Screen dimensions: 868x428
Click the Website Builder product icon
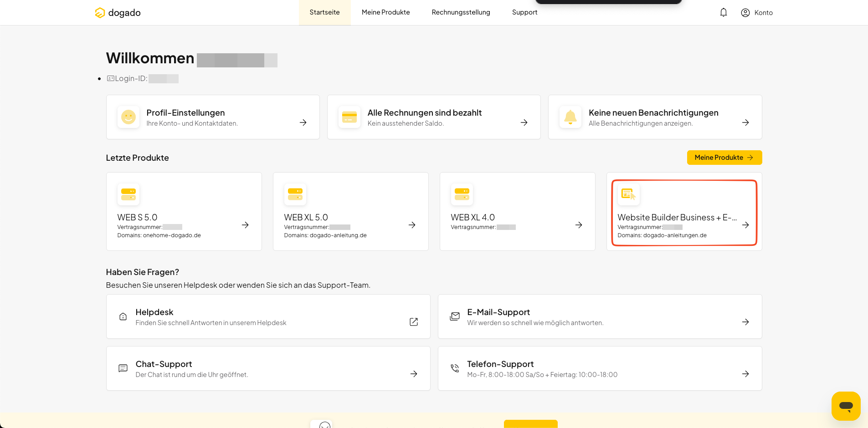point(629,194)
